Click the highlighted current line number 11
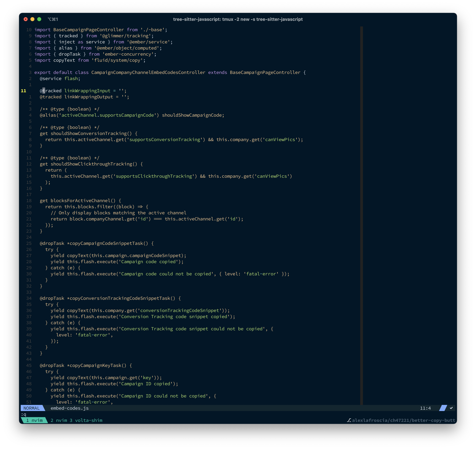Image resolution: width=476 pixels, height=449 pixels. [23, 91]
